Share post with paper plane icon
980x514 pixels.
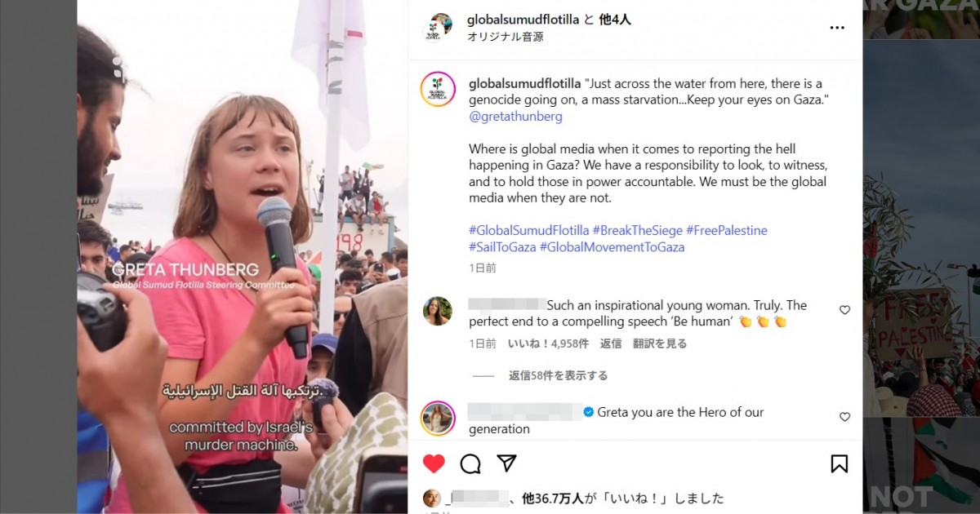pos(506,463)
